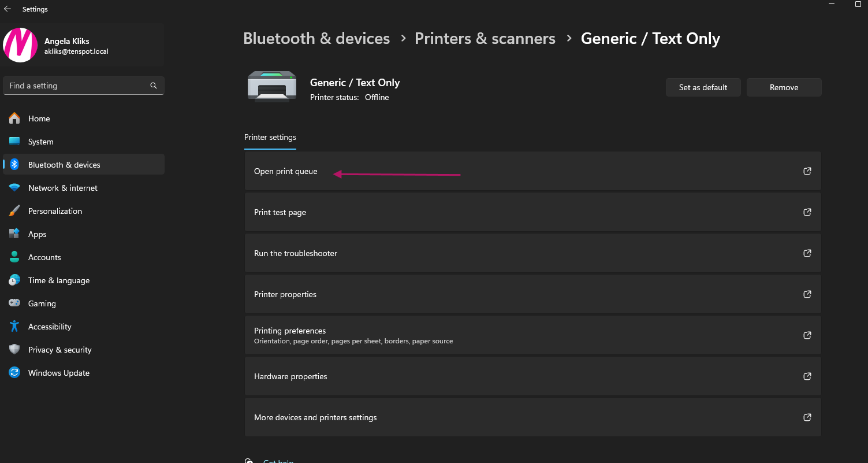
Task: Click the Privacy shield icon
Action: (x=14, y=350)
